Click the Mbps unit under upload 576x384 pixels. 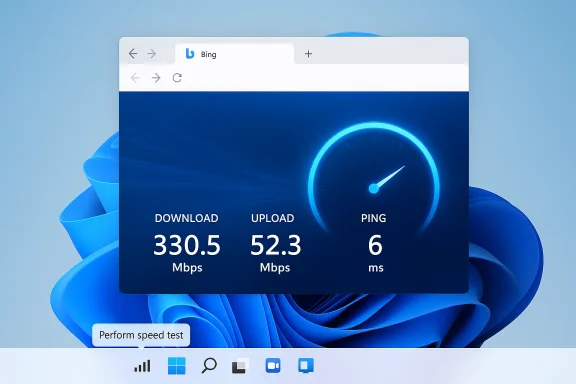coord(275,268)
